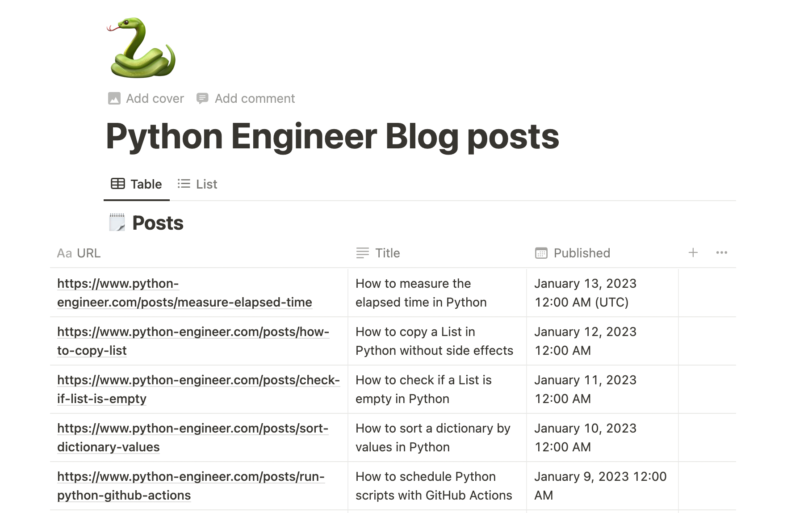
Task: Open the Published column header menu
Action: (x=582, y=253)
